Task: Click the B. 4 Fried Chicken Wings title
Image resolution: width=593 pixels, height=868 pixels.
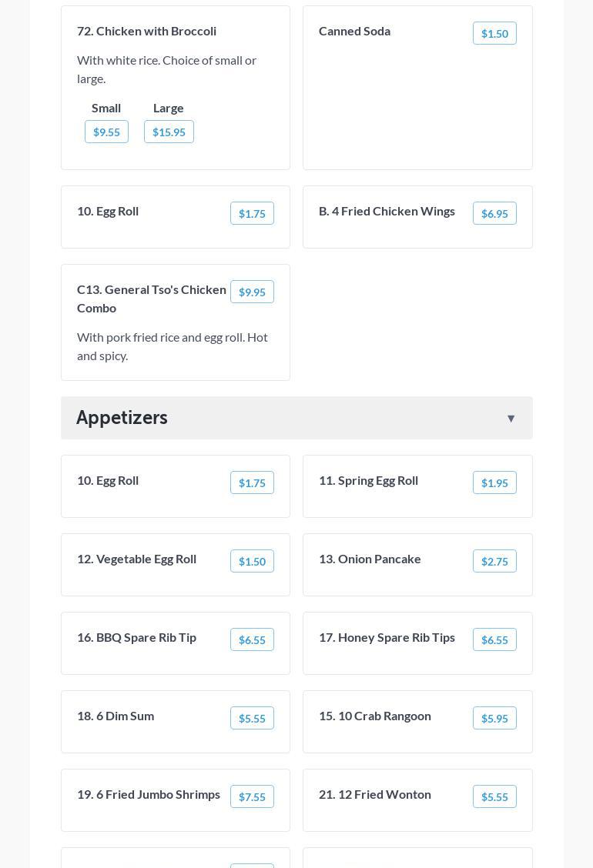Action: point(387,211)
